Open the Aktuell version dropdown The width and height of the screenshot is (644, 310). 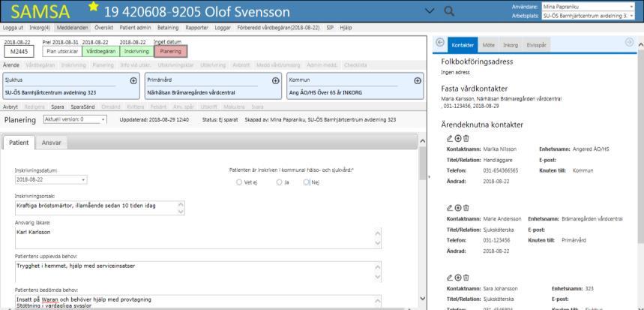click(75, 119)
